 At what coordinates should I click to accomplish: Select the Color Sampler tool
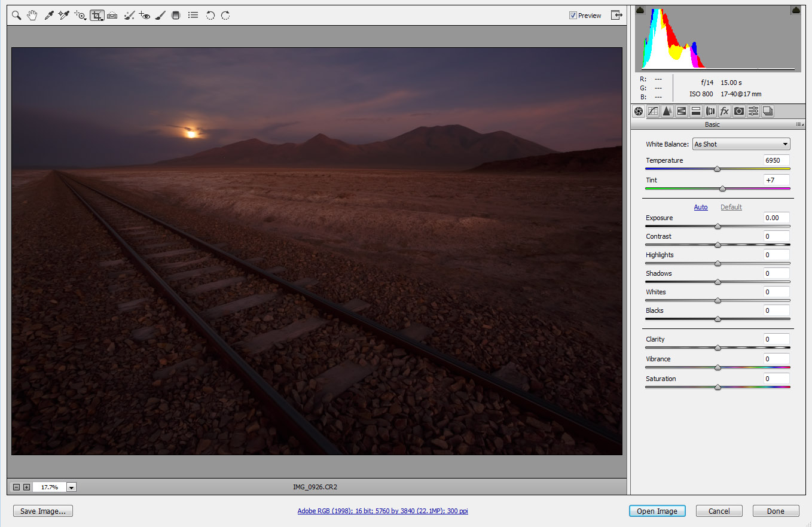point(64,16)
